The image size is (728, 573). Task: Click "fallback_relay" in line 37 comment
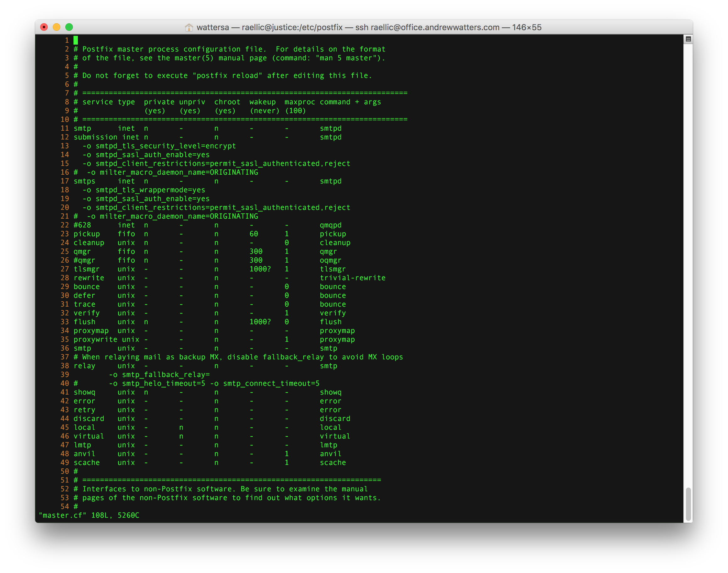[293, 357]
